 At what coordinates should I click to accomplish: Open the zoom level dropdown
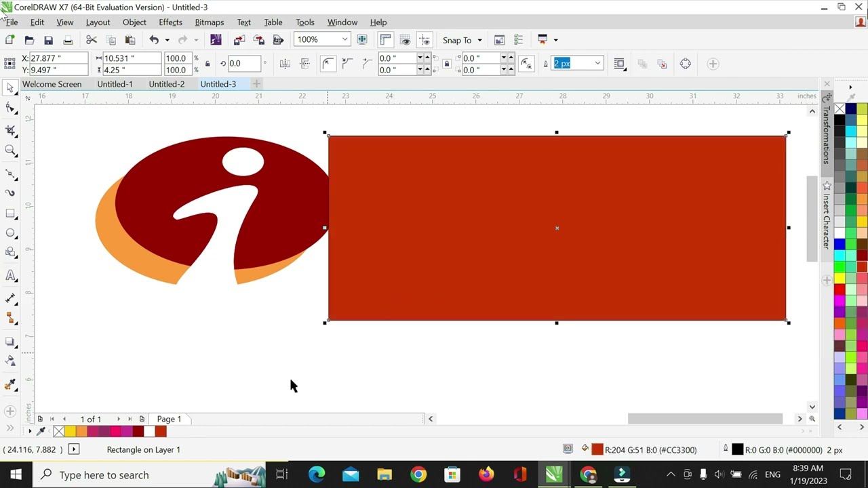[x=344, y=40]
